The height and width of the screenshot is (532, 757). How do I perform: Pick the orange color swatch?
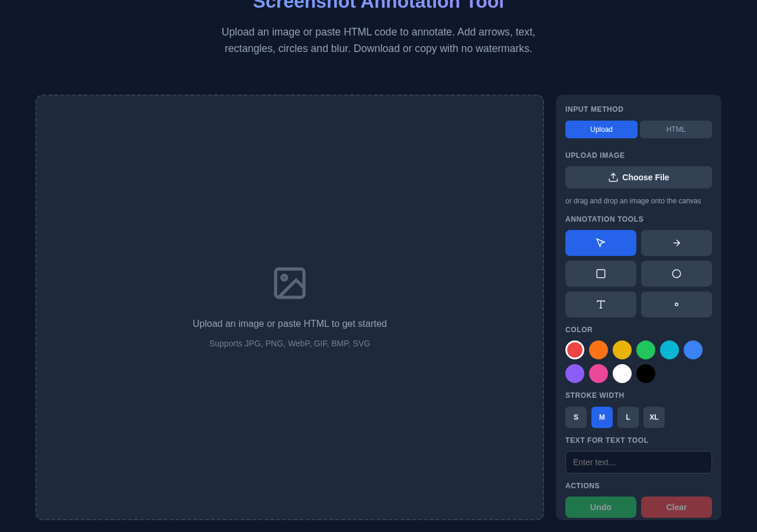coord(599,350)
